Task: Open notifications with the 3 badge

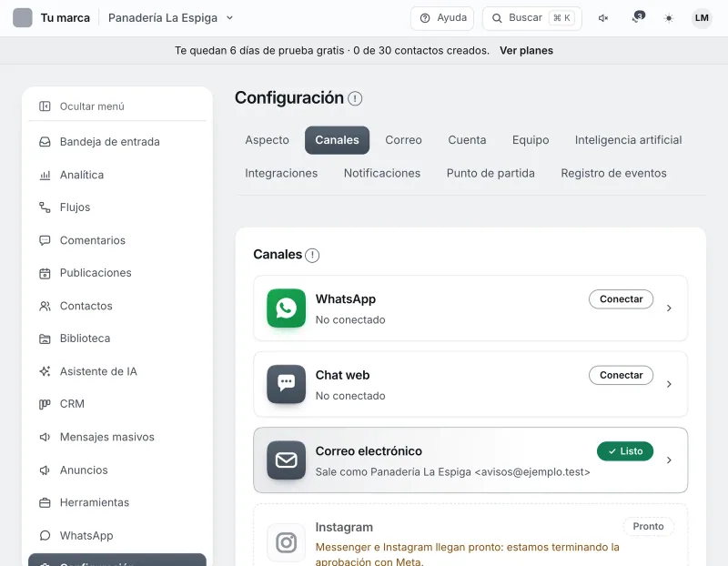Action: click(x=638, y=17)
